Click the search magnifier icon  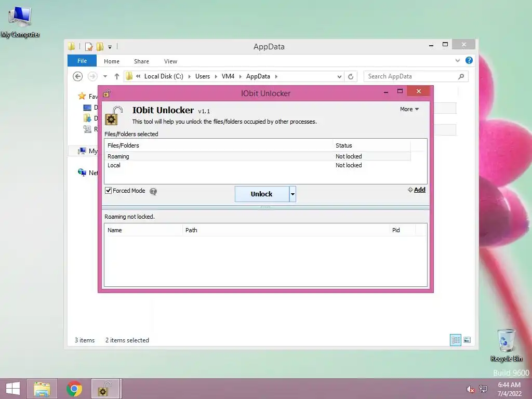tap(461, 76)
